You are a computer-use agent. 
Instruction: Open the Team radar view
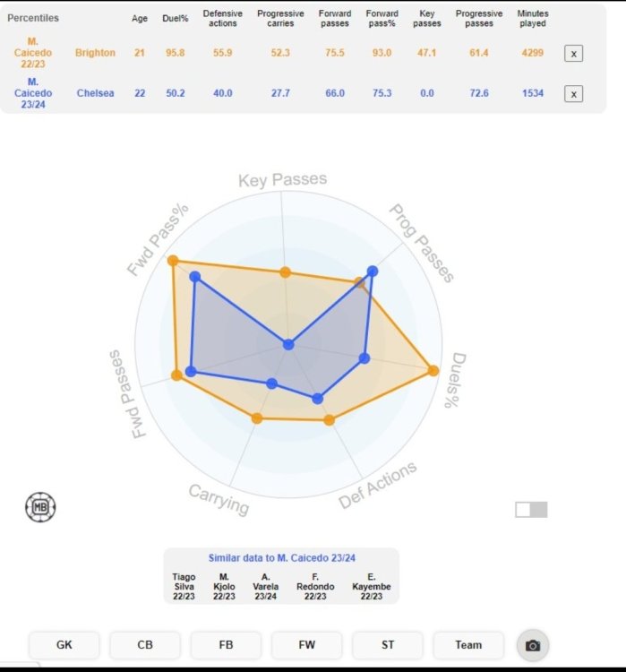click(468, 645)
